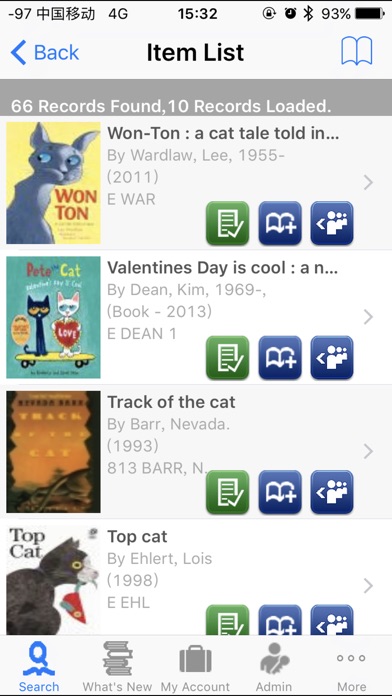Open the My Account tab
Screen dimensions: 392x696
[x=195, y=666]
